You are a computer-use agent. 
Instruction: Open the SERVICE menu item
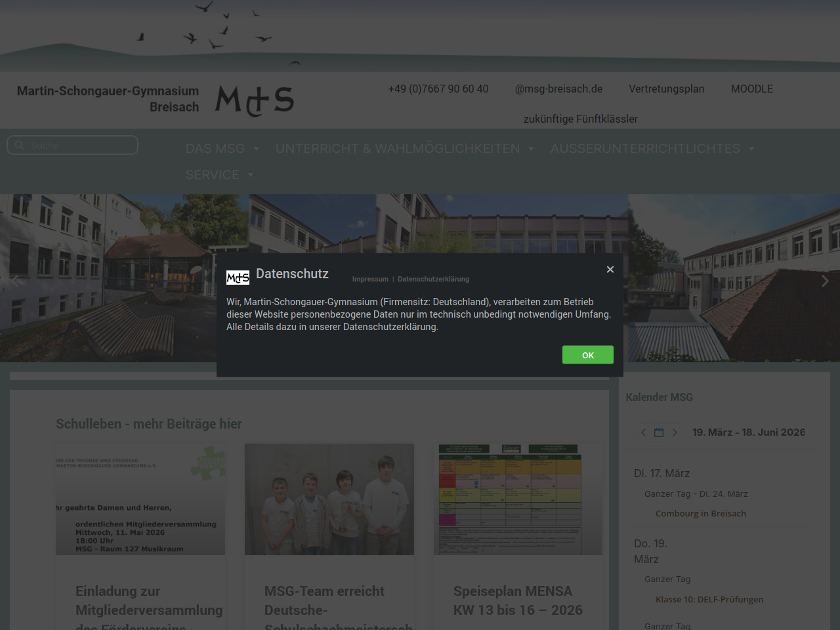coord(212,175)
